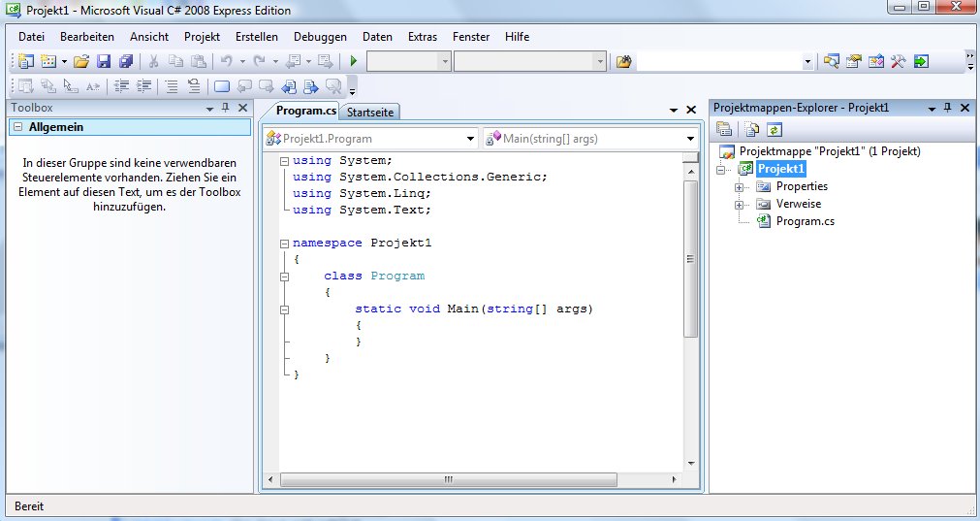The height and width of the screenshot is (521, 980).
Task: Collapse the class Program code block
Action: coord(284,277)
